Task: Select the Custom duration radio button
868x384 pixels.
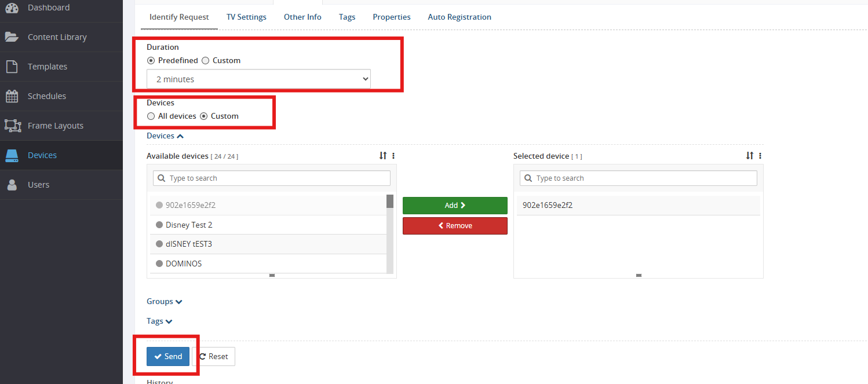Action: 206,61
